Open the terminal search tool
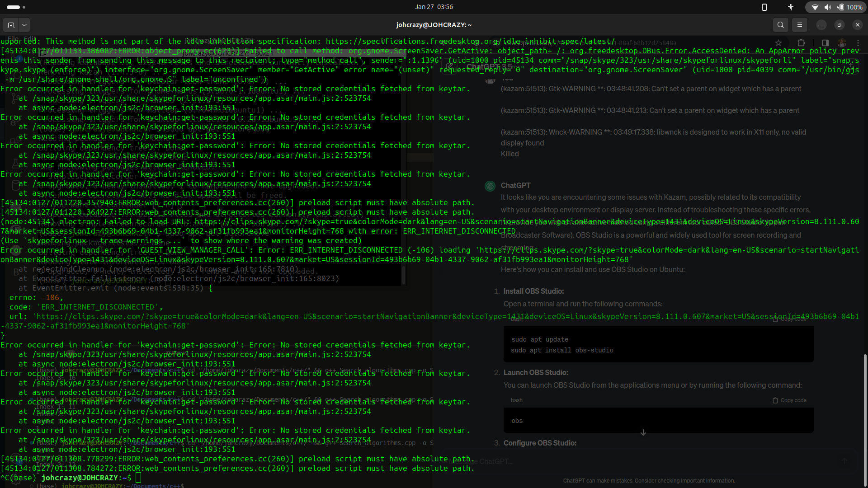Screen dimensions: 868x488 pyautogui.click(x=780, y=25)
